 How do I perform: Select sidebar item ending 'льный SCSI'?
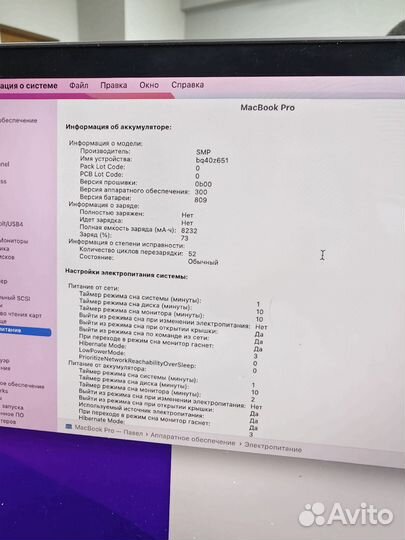pos(15,298)
